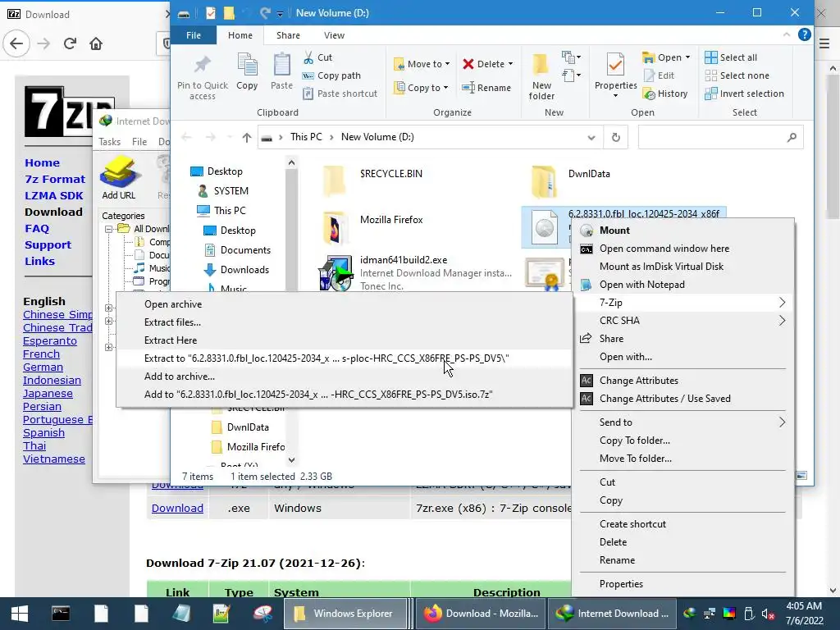Click Paste shortcut in ribbon

pyautogui.click(x=340, y=94)
